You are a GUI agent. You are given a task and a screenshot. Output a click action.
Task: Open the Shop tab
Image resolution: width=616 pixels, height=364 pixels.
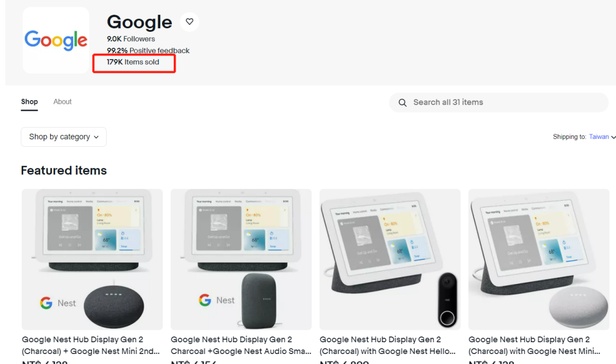tap(29, 102)
